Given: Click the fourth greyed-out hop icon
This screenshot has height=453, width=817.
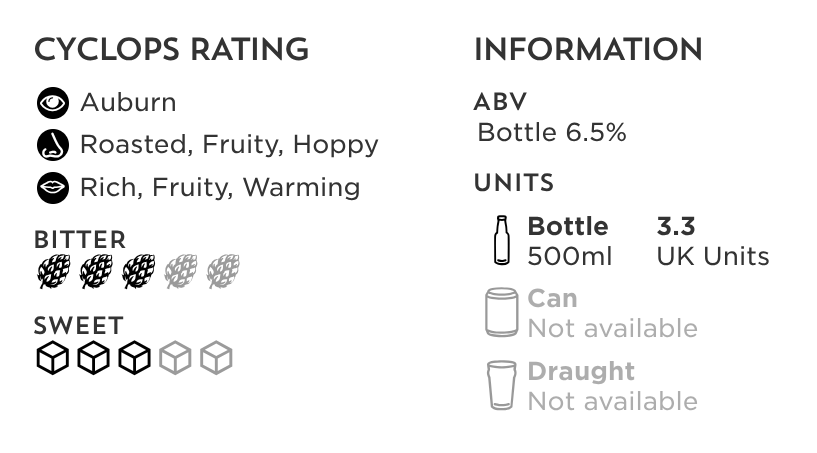Looking at the screenshot, I should pyautogui.click(x=181, y=271).
